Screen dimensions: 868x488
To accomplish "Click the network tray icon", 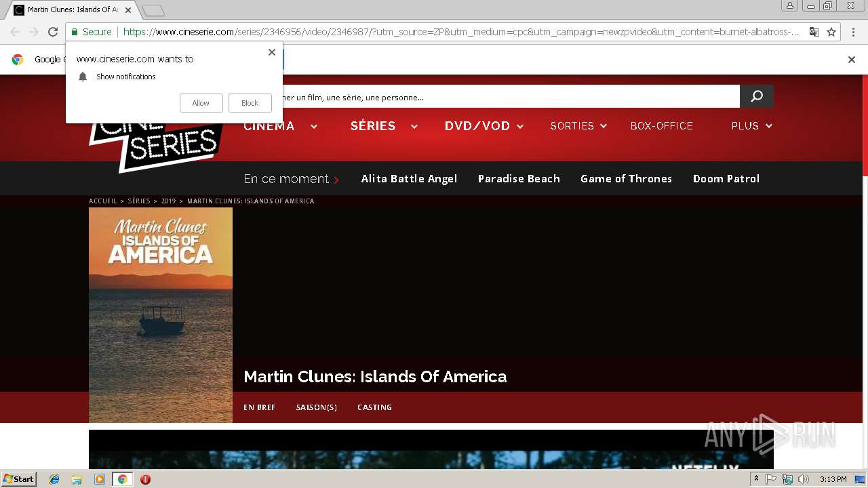I will pyautogui.click(x=787, y=479).
